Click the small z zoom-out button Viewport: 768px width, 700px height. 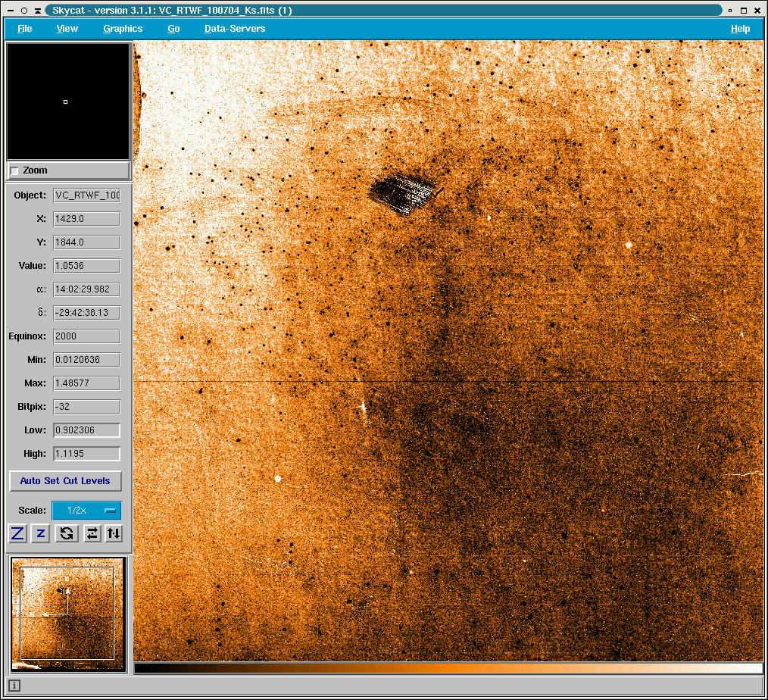pyautogui.click(x=41, y=533)
